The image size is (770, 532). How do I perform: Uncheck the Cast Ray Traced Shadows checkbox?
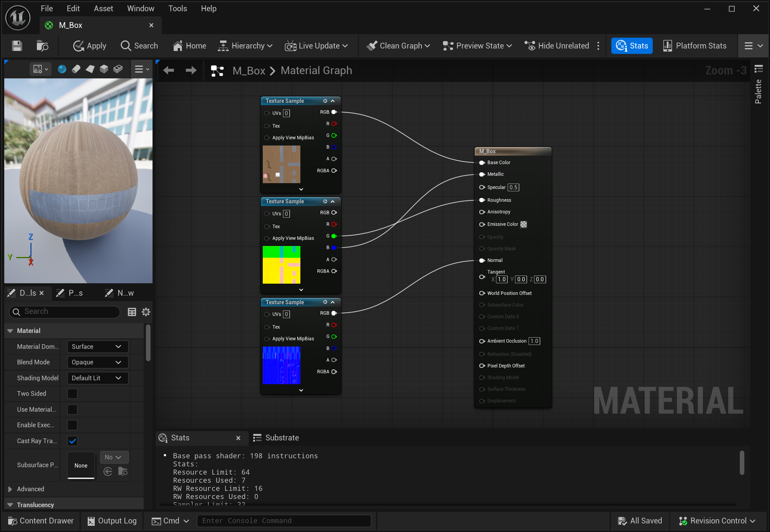pos(72,441)
